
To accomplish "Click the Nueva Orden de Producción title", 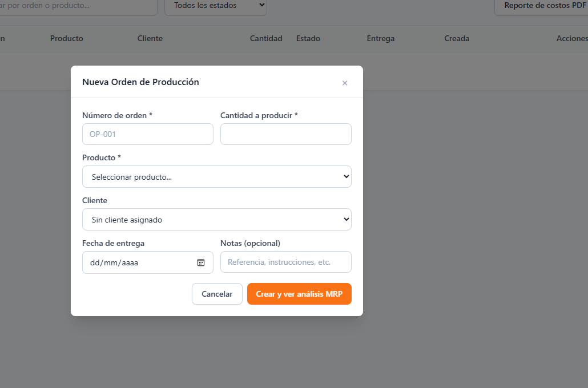I will [x=140, y=82].
